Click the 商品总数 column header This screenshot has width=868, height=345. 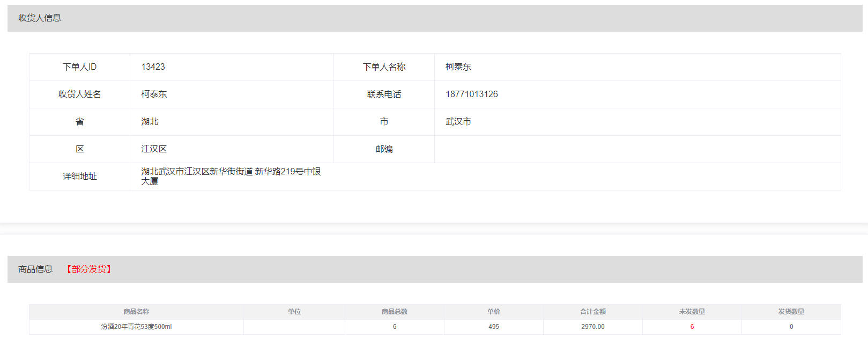point(395,312)
